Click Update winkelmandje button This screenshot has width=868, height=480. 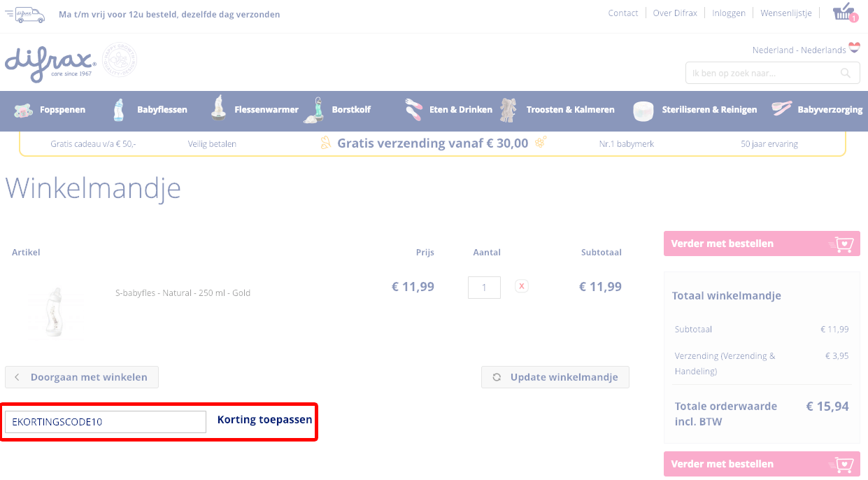coord(555,377)
